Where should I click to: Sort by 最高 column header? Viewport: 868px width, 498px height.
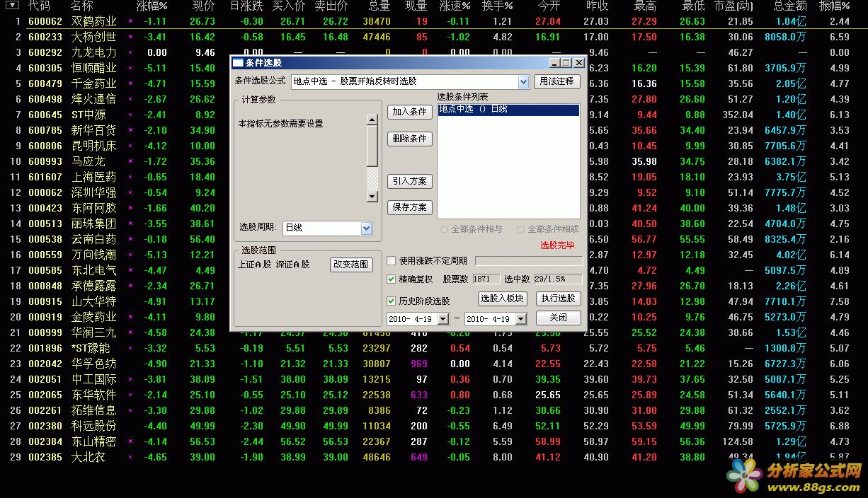645,6
